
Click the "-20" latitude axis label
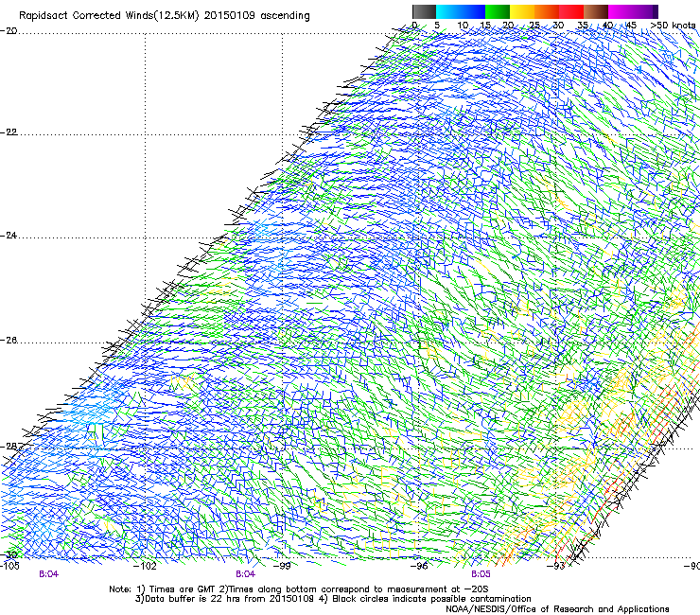9,31
